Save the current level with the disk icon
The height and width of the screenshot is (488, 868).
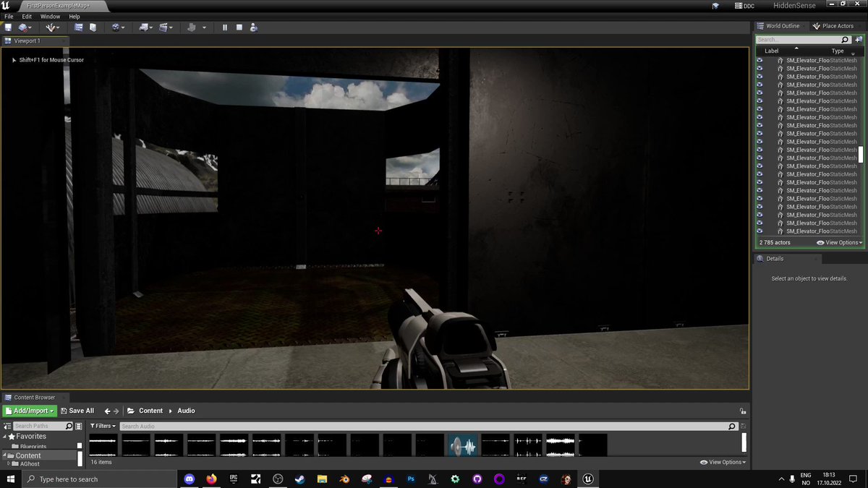9,27
